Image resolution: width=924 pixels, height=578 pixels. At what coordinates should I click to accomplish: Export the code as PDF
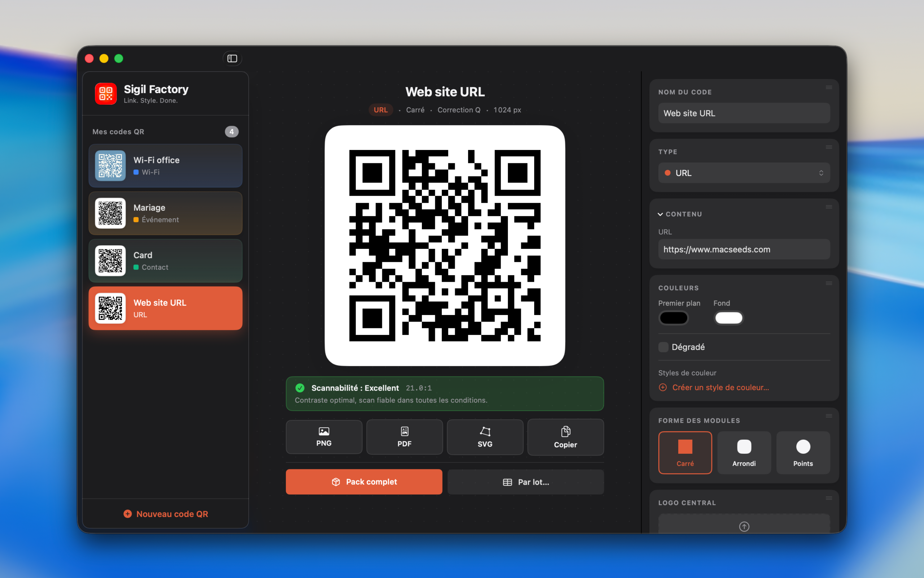tap(404, 437)
